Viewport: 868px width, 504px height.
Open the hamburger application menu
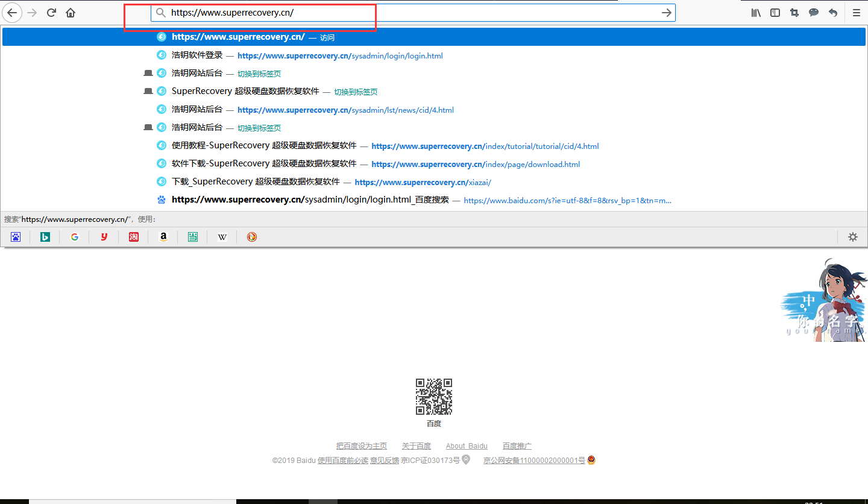(x=856, y=13)
